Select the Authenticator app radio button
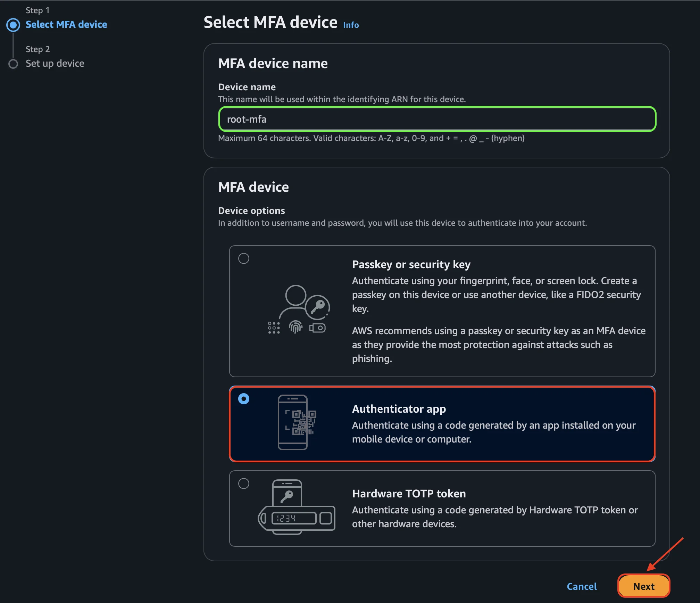 click(x=244, y=399)
